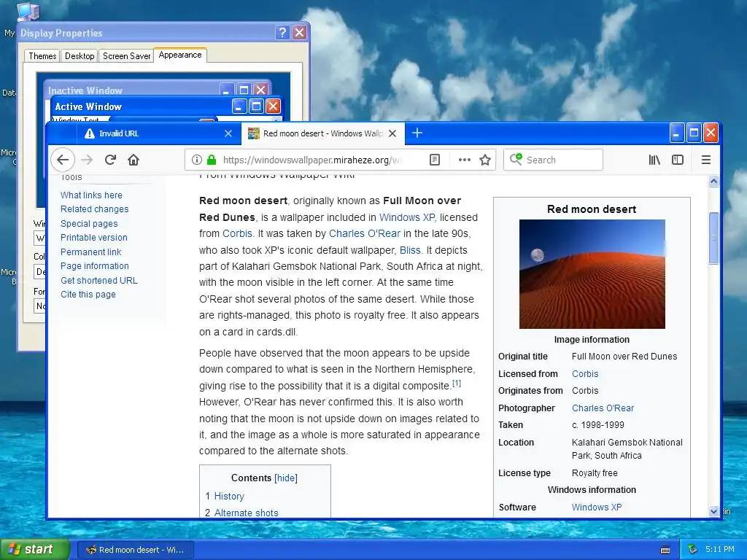Open page actions three-dots menu
747x560 pixels.
pos(464,160)
